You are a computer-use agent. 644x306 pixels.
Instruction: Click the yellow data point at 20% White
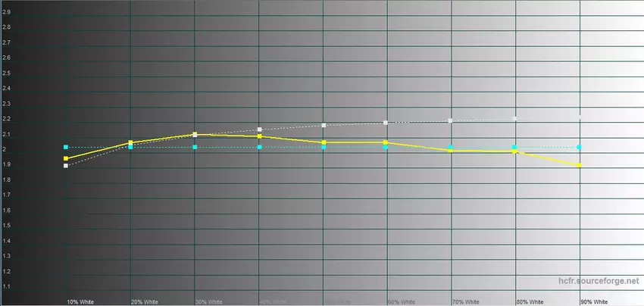click(130, 142)
